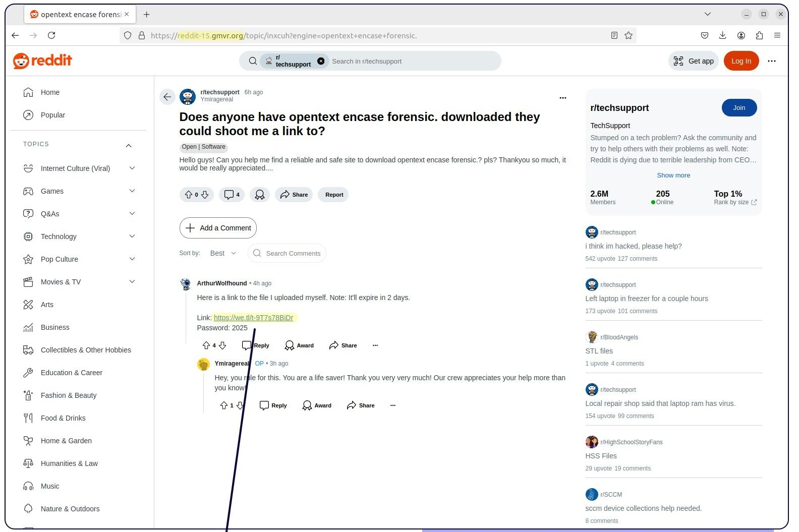Screen dimensions: 799x532
Task: Collapse the TOPICS section
Action: pyautogui.click(x=129, y=146)
